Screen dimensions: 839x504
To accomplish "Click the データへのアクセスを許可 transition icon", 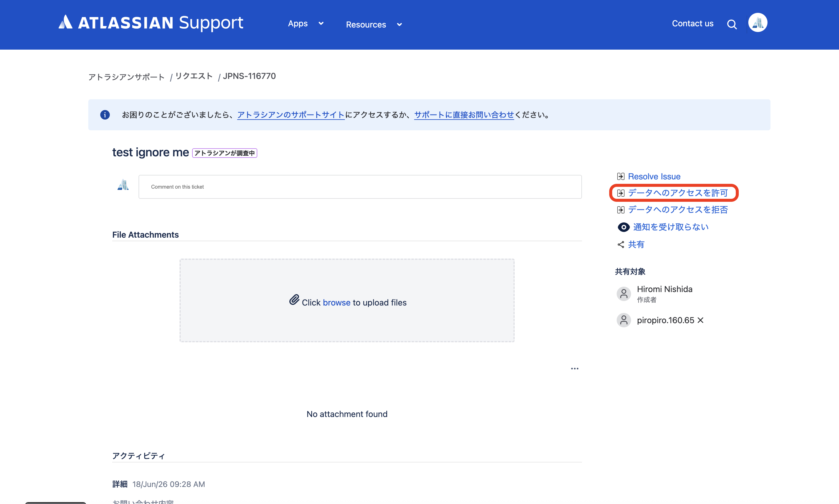I will point(620,193).
